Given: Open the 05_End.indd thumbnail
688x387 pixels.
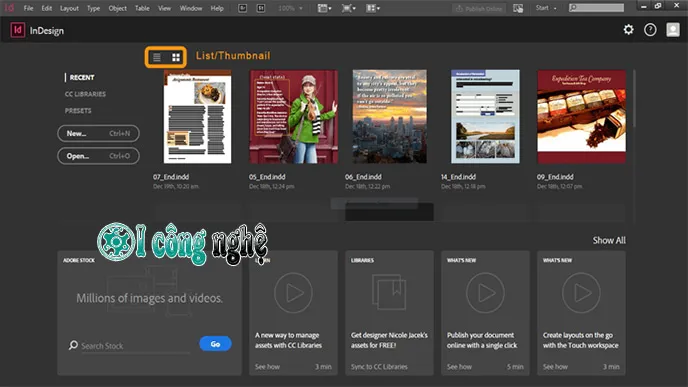Looking at the screenshot, I should pyautogui.click(x=294, y=117).
